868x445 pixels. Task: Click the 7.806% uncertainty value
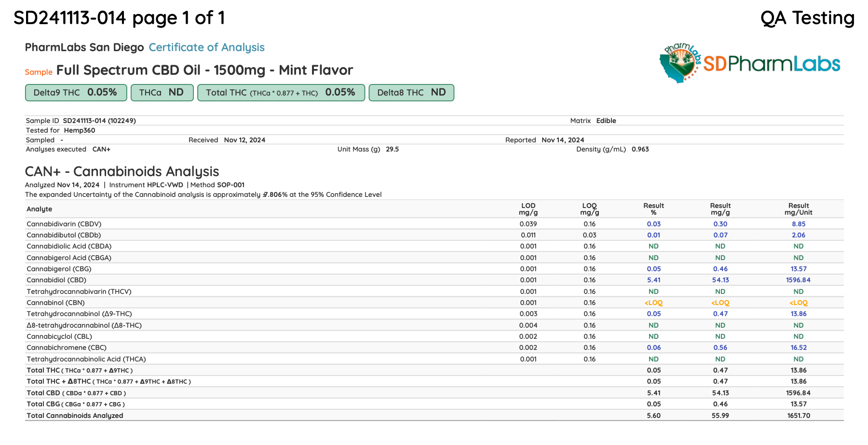(x=275, y=195)
